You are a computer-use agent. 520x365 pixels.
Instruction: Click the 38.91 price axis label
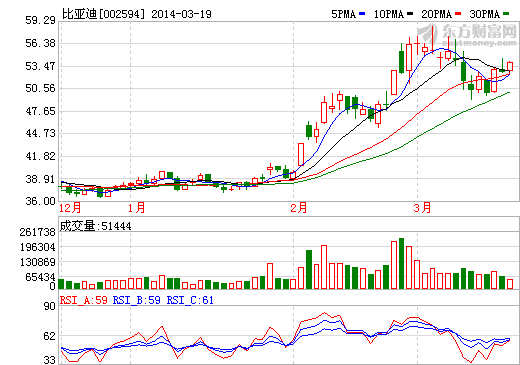(40, 179)
